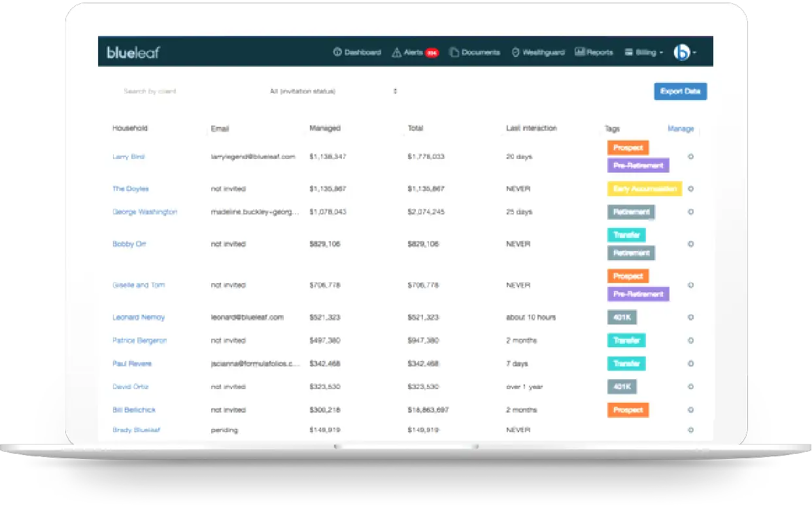
Task: Click the blueleaf logo
Action: click(133, 52)
